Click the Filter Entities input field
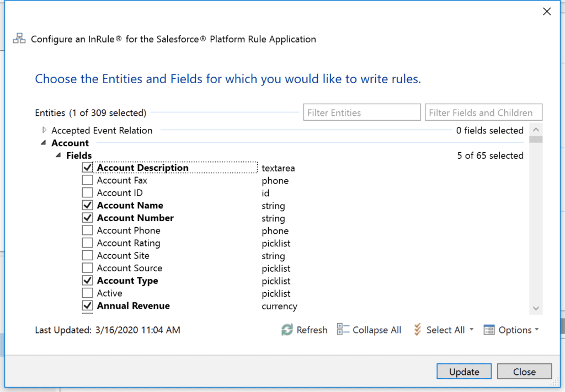 click(x=361, y=112)
